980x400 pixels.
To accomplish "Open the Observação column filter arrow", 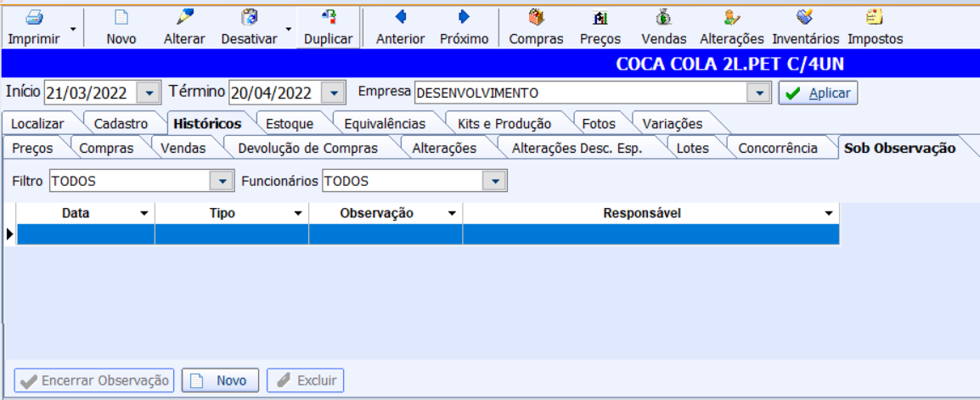I will click(452, 214).
